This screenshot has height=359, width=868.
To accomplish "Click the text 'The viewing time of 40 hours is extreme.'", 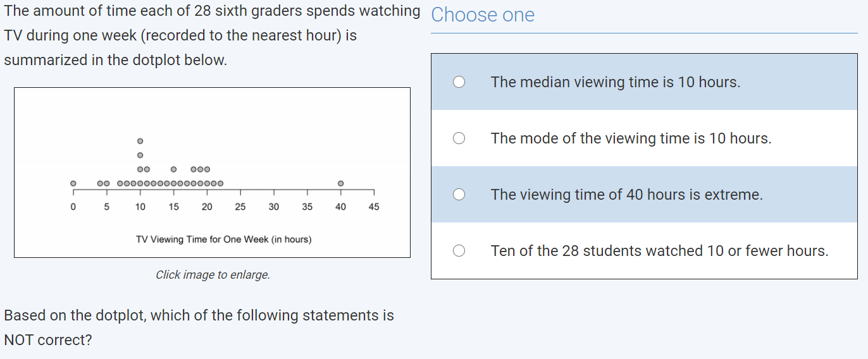I will pos(626,195).
